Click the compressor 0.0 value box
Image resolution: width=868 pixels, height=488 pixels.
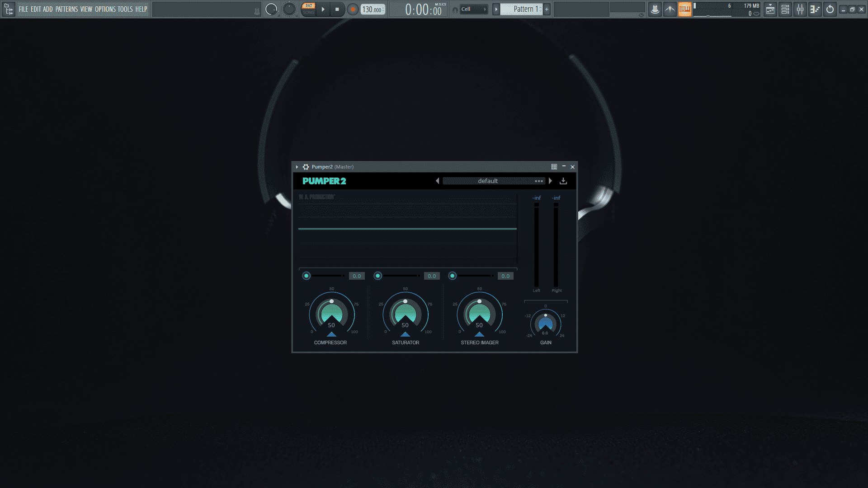tap(357, 276)
